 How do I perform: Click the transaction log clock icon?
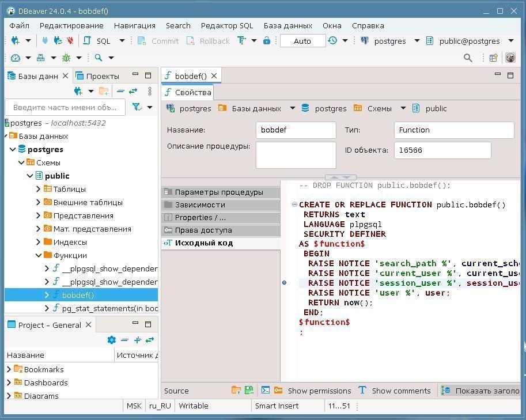pos(332,41)
